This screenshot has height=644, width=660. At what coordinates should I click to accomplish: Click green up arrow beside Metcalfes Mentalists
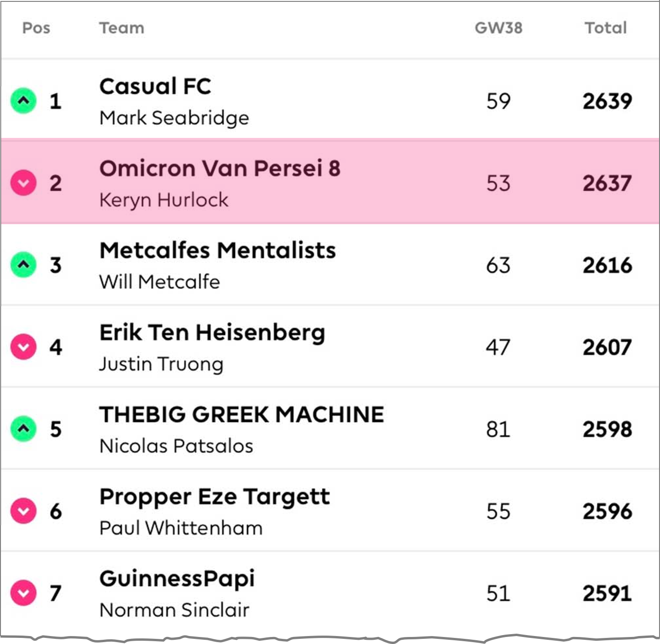coord(23,265)
